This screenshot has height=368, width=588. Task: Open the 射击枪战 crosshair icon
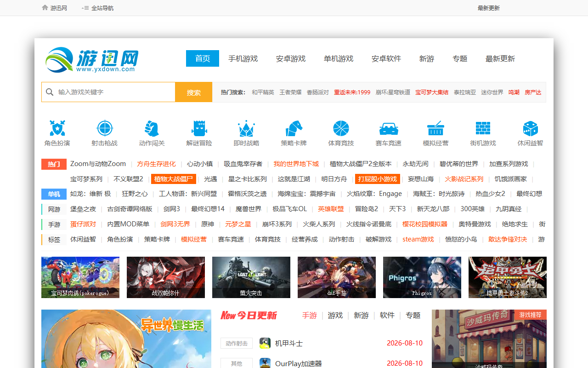(x=105, y=128)
